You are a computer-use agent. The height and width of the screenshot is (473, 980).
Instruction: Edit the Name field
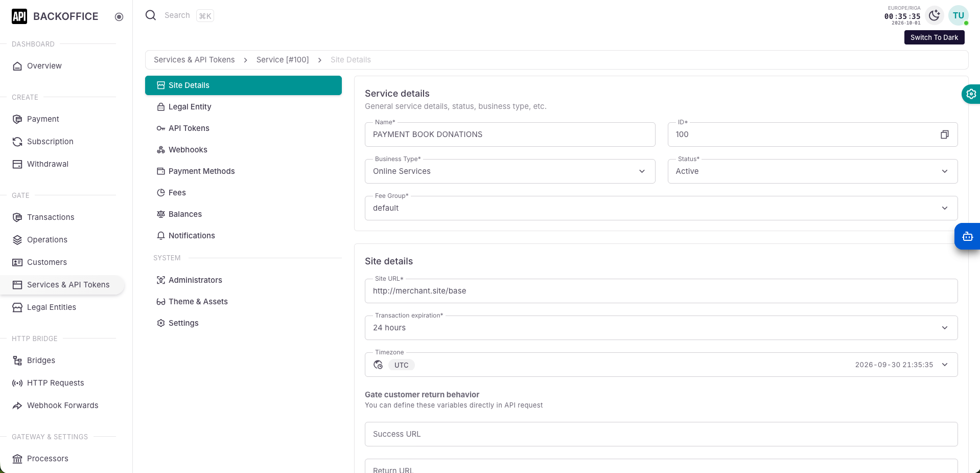(x=510, y=134)
